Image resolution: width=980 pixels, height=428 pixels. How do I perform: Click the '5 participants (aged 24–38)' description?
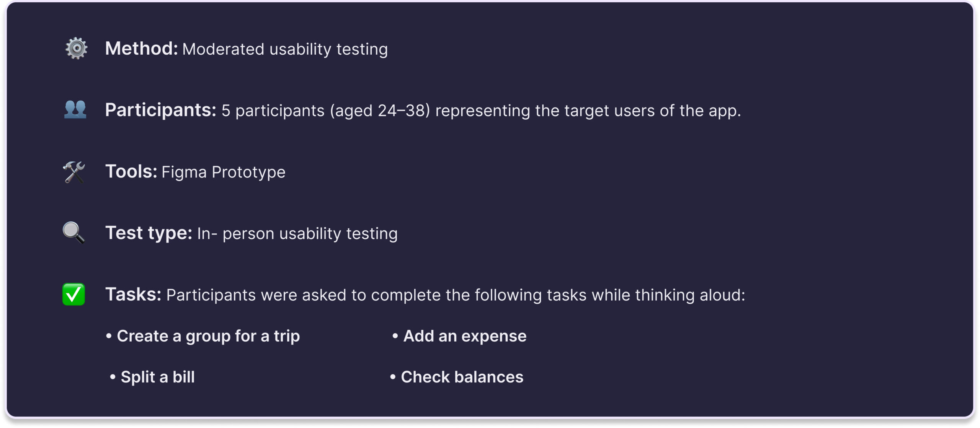pyautogui.click(x=326, y=111)
